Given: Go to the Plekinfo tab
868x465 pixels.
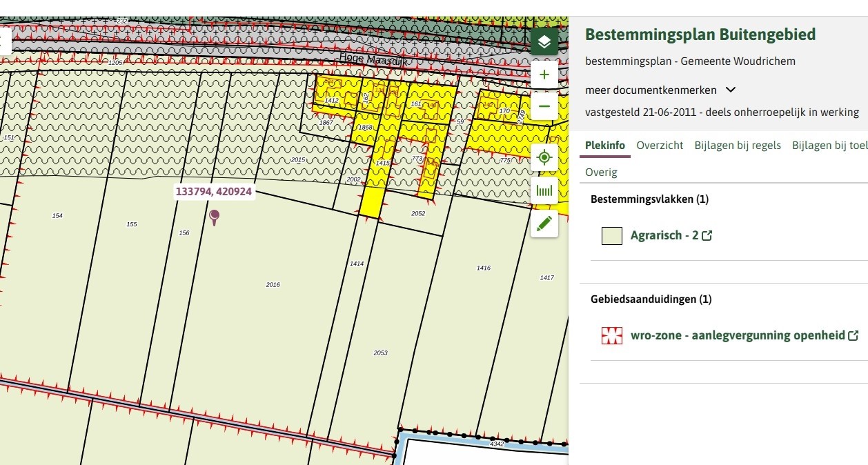Looking at the screenshot, I should pos(605,146).
